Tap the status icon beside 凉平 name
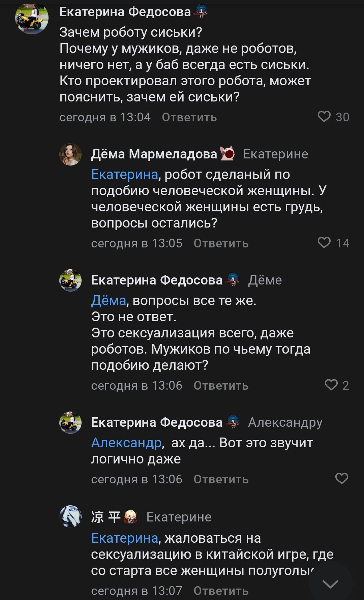 pos(130,517)
